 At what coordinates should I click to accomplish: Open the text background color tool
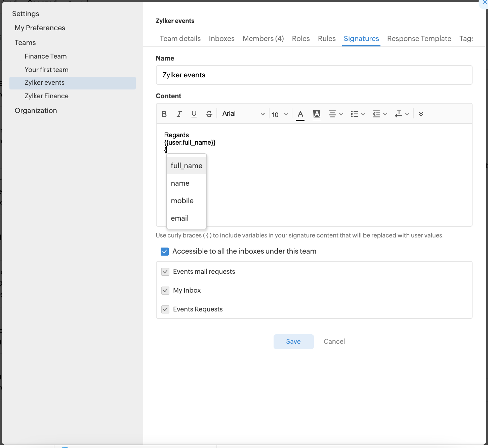coord(317,114)
